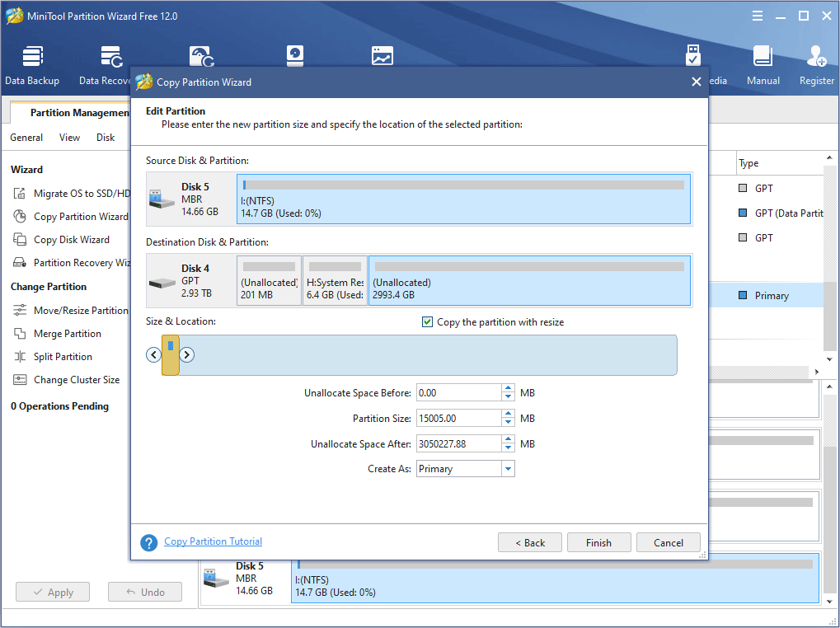Select the H:System Reserved destination partition
Viewport: 840px width, 628px height.
336,280
